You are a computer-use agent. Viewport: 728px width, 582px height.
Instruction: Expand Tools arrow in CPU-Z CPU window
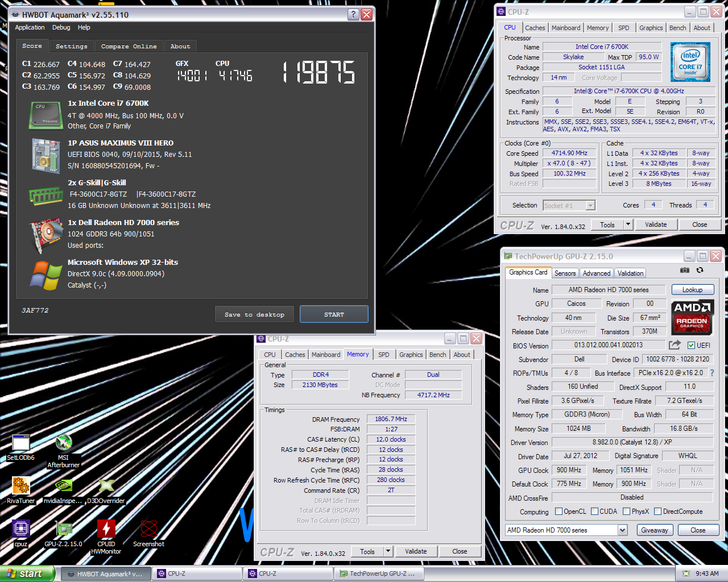coord(628,225)
